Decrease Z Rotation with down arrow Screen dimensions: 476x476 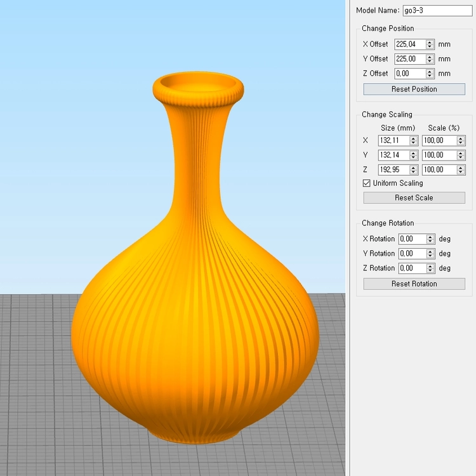(430, 270)
